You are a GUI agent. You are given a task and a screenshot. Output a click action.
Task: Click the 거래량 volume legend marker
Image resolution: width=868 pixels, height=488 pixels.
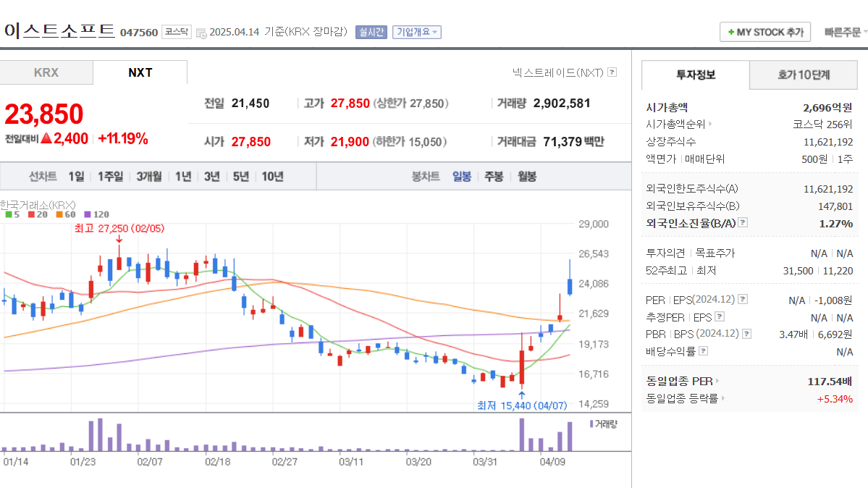click(x=591, y=424)
